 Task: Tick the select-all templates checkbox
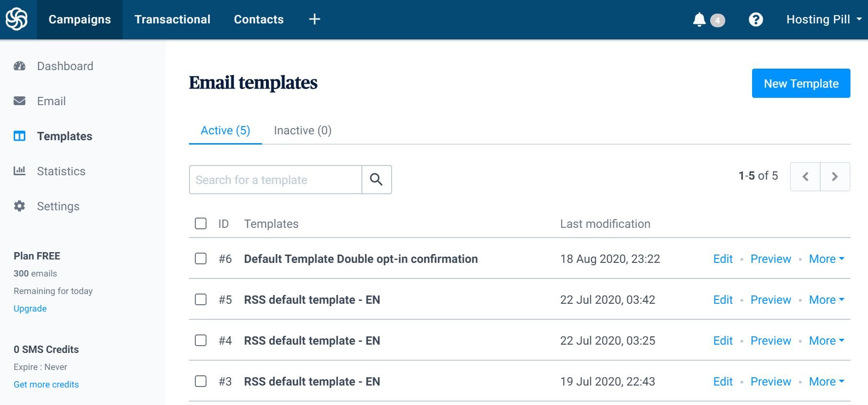[201, 223]
